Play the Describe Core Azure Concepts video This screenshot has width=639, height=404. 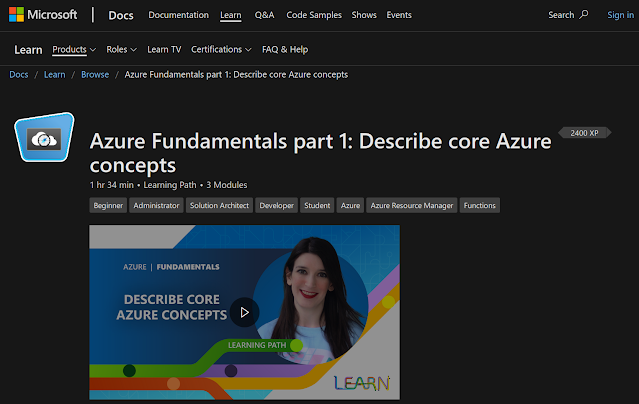(244, 312)
